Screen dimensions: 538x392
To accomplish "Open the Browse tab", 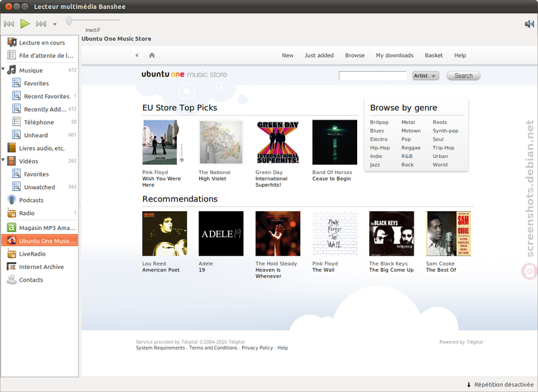I will tap(355, 55).
